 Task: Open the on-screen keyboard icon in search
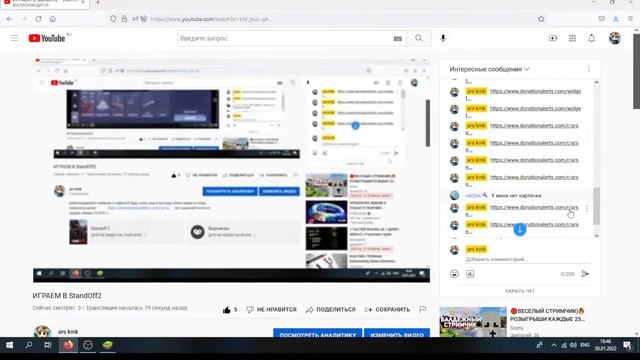398,38
